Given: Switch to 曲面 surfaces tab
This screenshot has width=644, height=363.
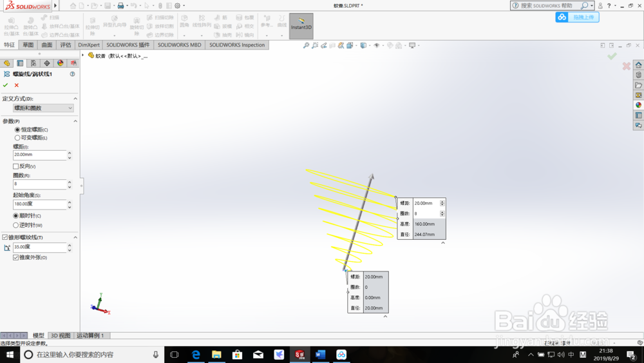Looking at the screenshot, I should (47, 44).
